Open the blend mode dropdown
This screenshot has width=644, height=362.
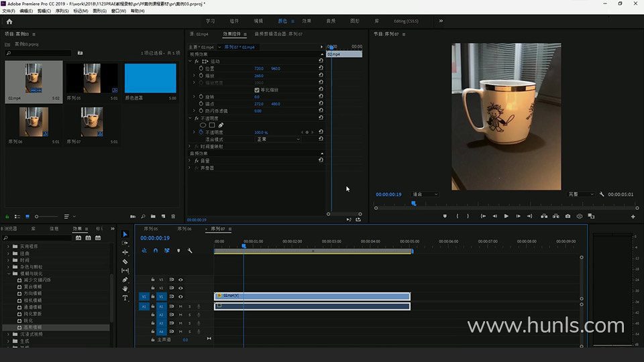click(278, 139)
